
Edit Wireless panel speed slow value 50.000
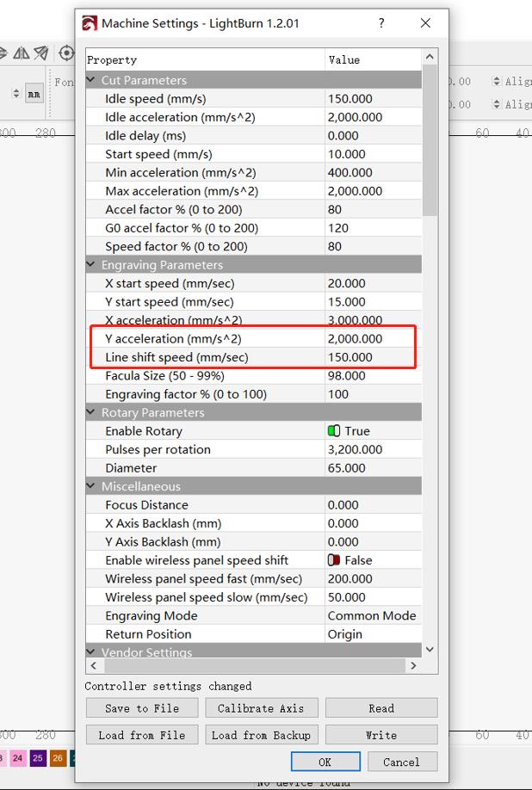pos(374,597)
